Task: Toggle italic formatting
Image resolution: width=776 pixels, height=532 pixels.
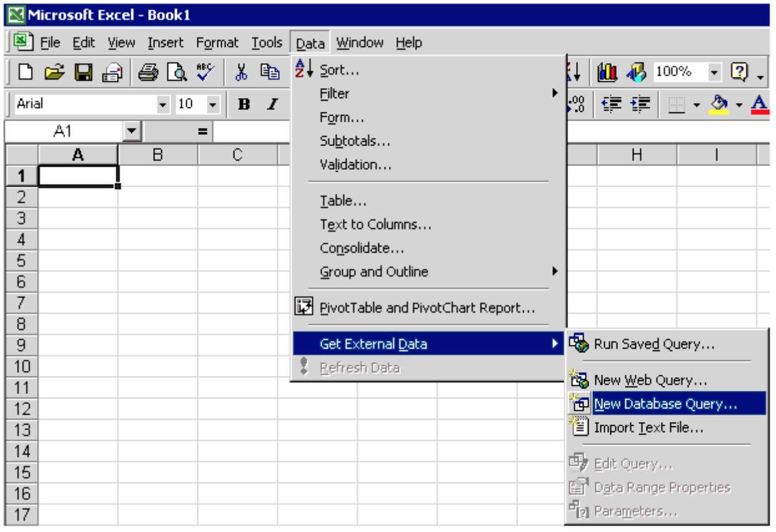Action: click(x=272, y=104)
